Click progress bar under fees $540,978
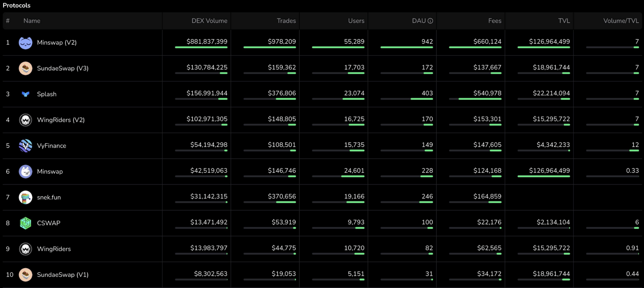 pyautogui.click(x=475, y=99)
